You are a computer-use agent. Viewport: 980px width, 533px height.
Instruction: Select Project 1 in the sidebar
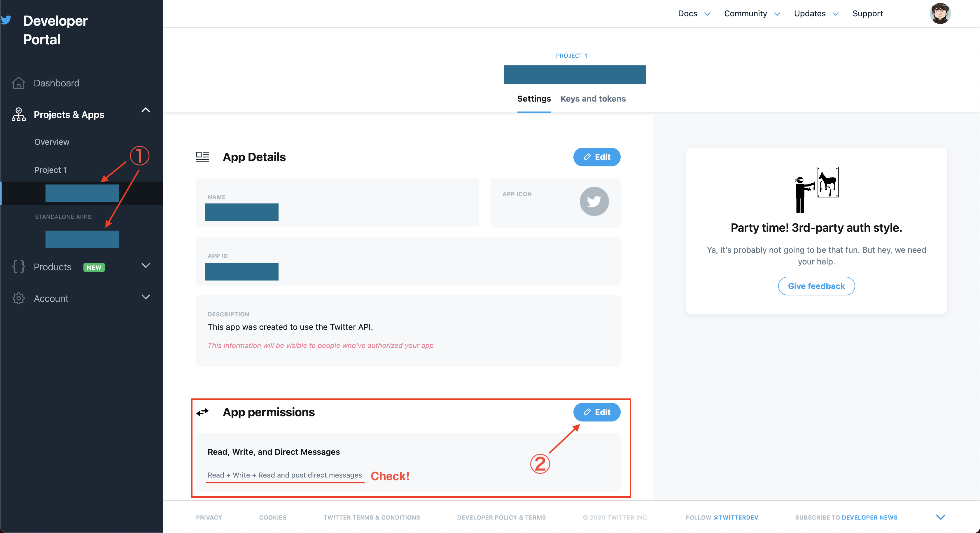pyautogui.click(x=50, y=170)
